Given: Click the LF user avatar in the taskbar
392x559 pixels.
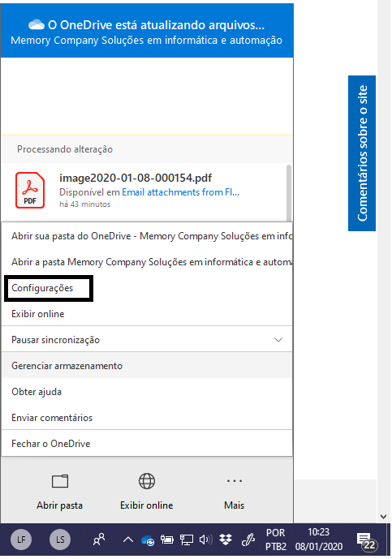Looking at the screenshot, I should 21,540.
